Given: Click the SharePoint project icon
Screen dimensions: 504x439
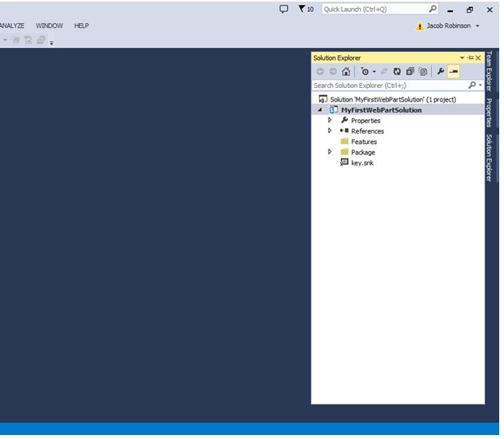Looking at the screenshot, I should pos(334,110).
